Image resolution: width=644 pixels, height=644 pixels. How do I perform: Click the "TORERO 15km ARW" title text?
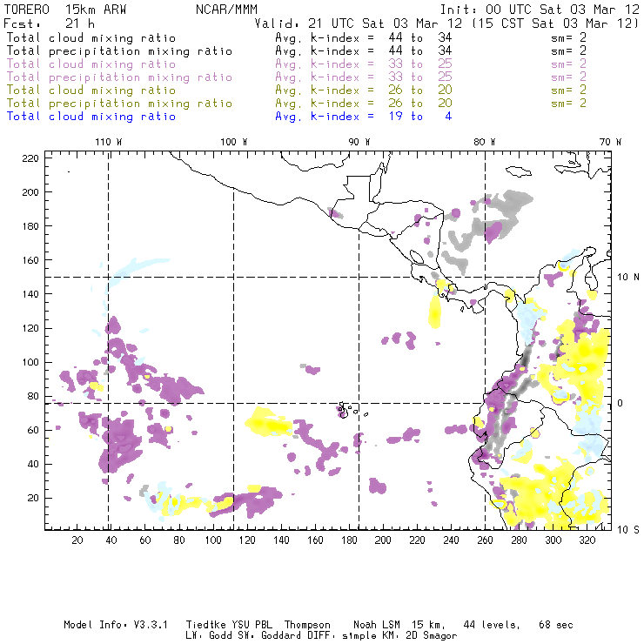(x=65, y=10)
